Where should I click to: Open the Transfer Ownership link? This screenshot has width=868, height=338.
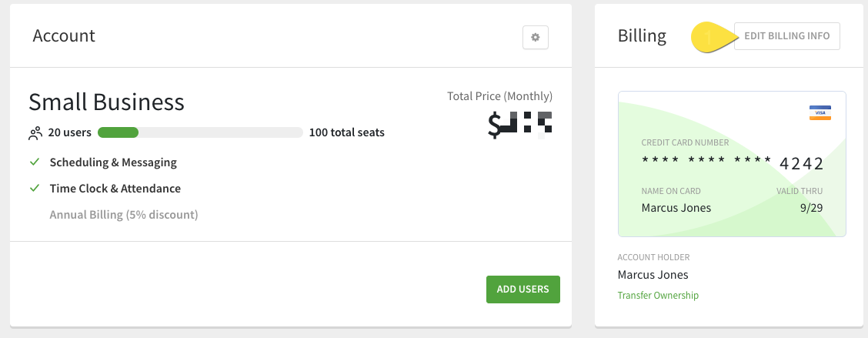point(658,295)
